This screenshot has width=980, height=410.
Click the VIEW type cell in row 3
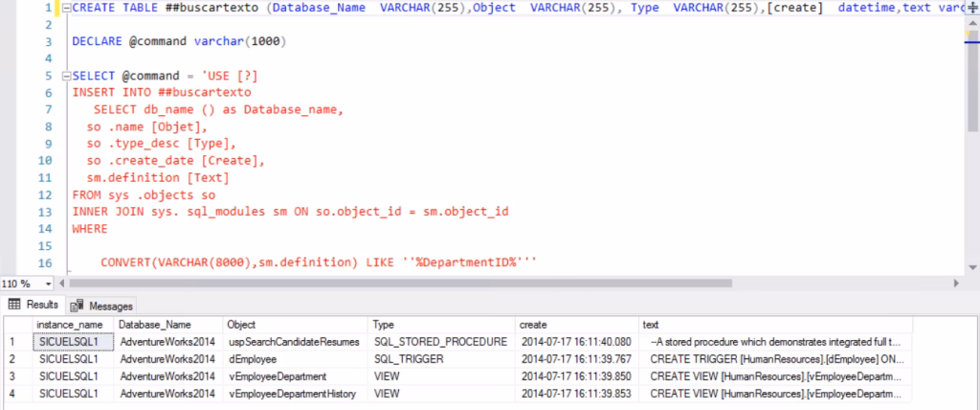coord(442,376)
